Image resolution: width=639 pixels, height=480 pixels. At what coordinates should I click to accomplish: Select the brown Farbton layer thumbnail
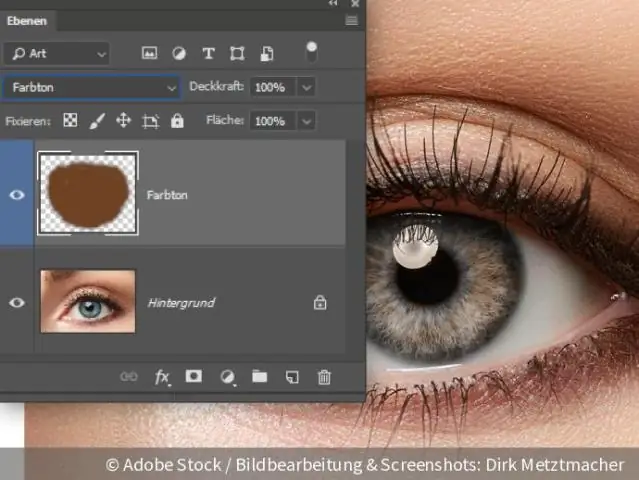click(87, 194)
